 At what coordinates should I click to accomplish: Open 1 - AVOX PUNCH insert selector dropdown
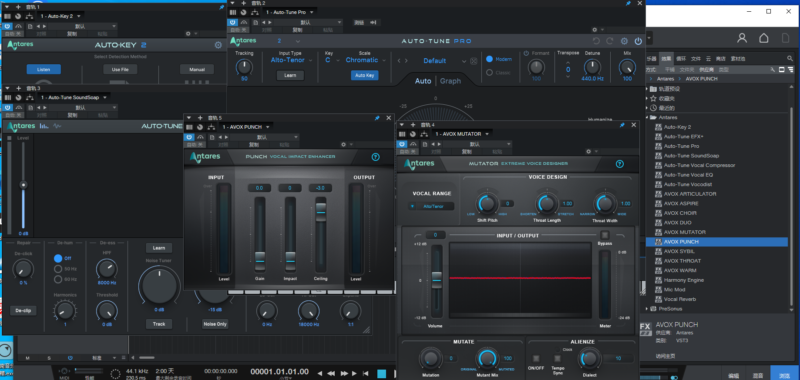click(x=246, y=126)
